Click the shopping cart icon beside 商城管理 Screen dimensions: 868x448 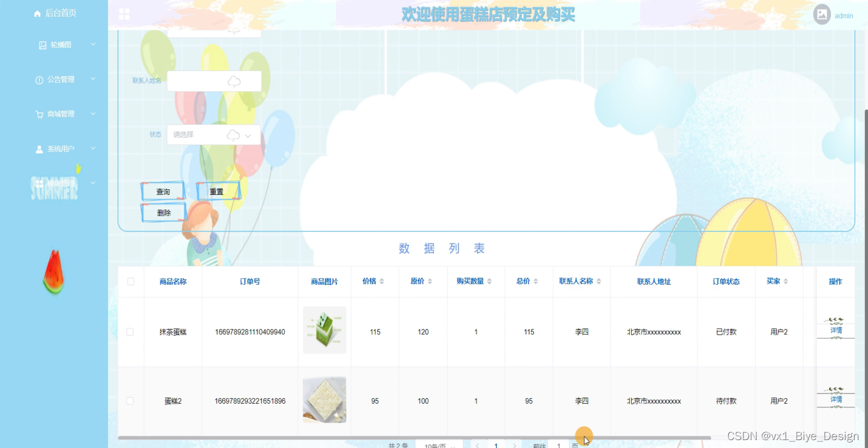click(x=39, y=114)
